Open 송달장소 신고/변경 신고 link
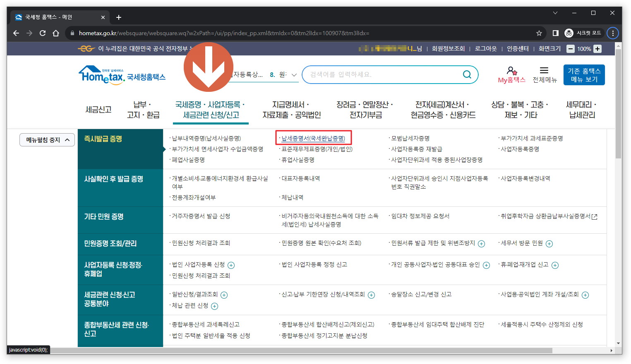 421,295
